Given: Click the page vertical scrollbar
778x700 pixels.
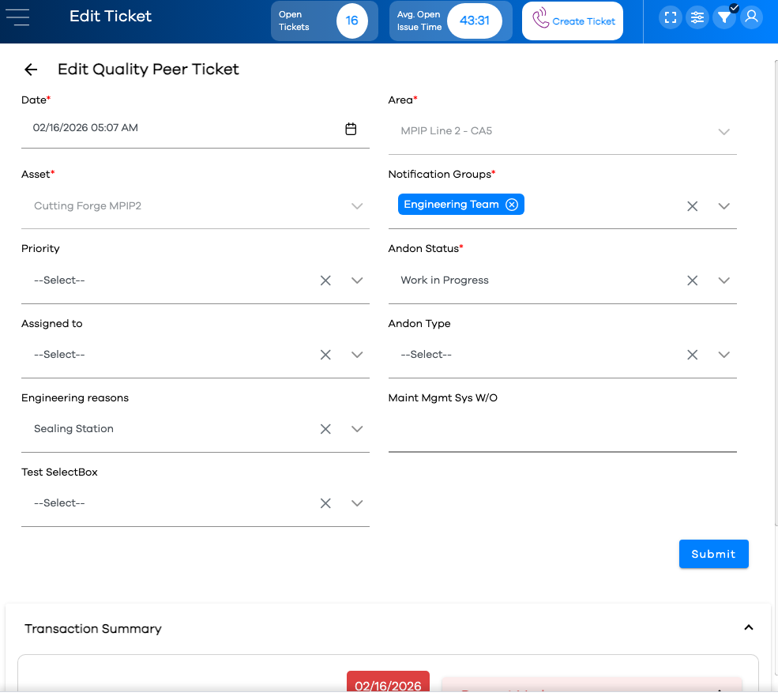Looking at the screenshot, I should (x=776, y=293).
